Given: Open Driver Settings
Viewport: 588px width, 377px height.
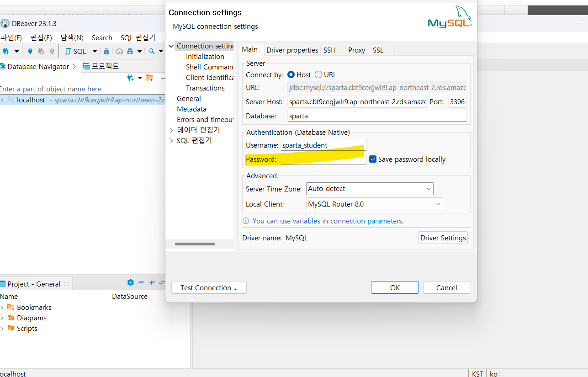Looking at the screenshot, I should pos(443,238).
